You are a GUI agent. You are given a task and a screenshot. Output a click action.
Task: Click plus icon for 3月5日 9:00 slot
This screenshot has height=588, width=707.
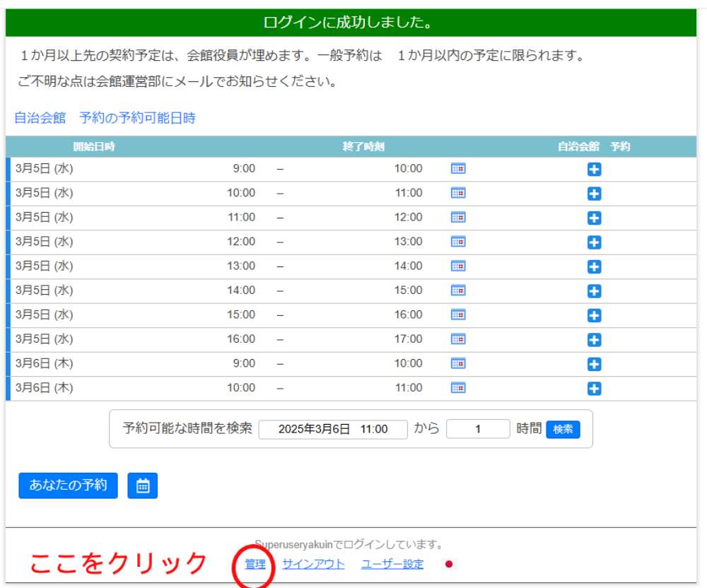point(594,169)
